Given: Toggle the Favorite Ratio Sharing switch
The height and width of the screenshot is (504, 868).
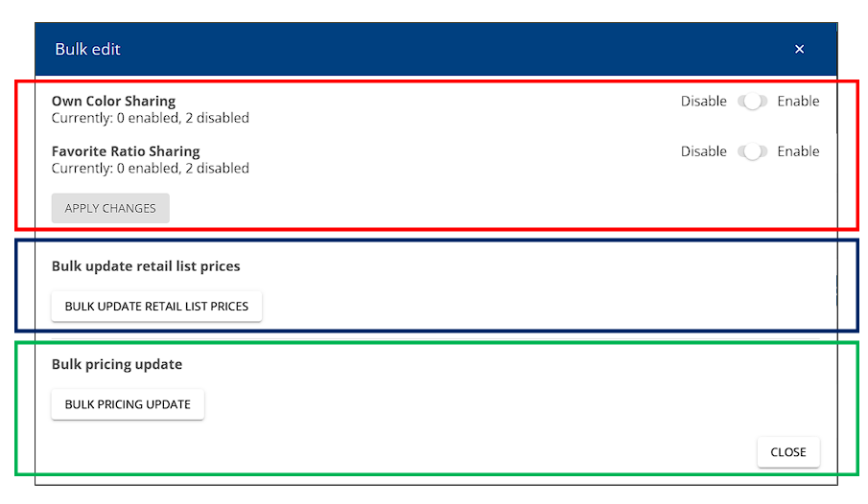Looking at the screenshot, I should pyautogui.click(x=752, y=151).
